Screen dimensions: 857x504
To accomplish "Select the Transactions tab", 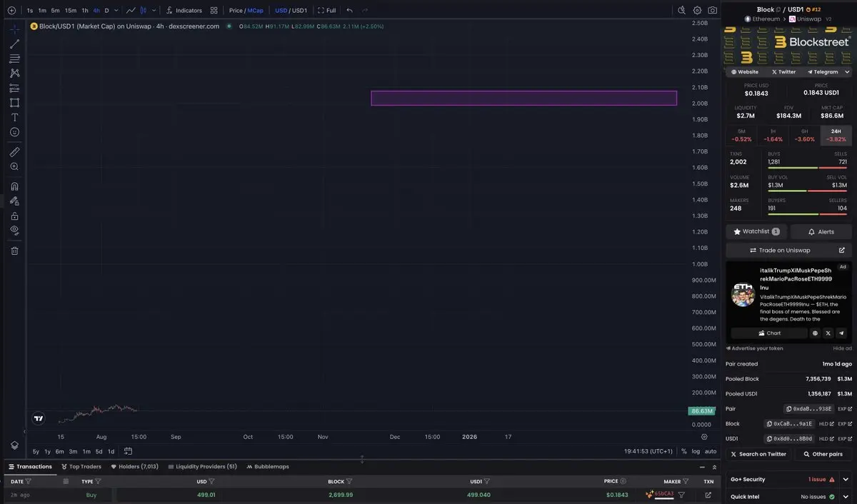I will click(30, 467).
